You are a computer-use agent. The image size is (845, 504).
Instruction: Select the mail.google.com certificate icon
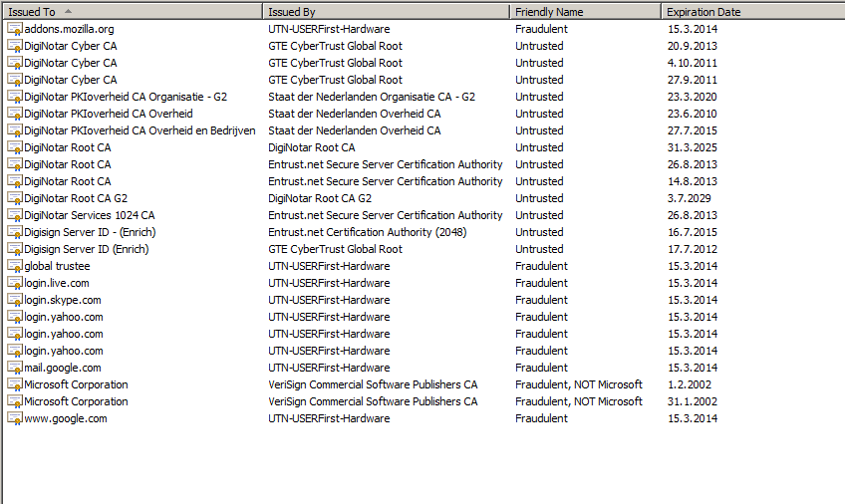pyautogui.click(x=14, y=368)
